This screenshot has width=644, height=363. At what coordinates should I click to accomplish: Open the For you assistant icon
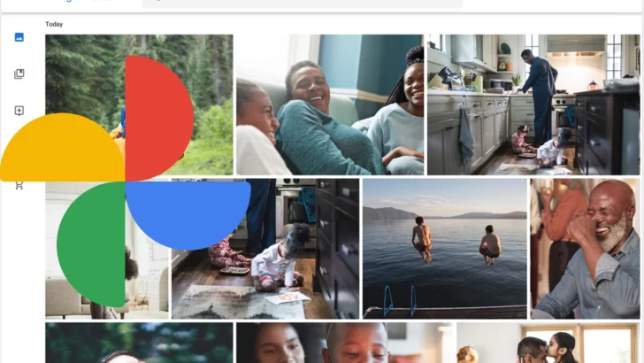(x=19, y=111)
